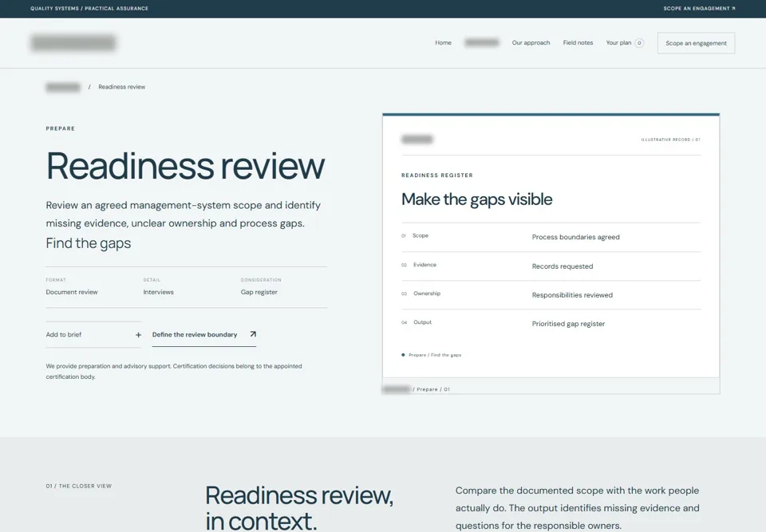The image size is (766, 532).
Task: Open the Home nav link
Action: [443, 43]
